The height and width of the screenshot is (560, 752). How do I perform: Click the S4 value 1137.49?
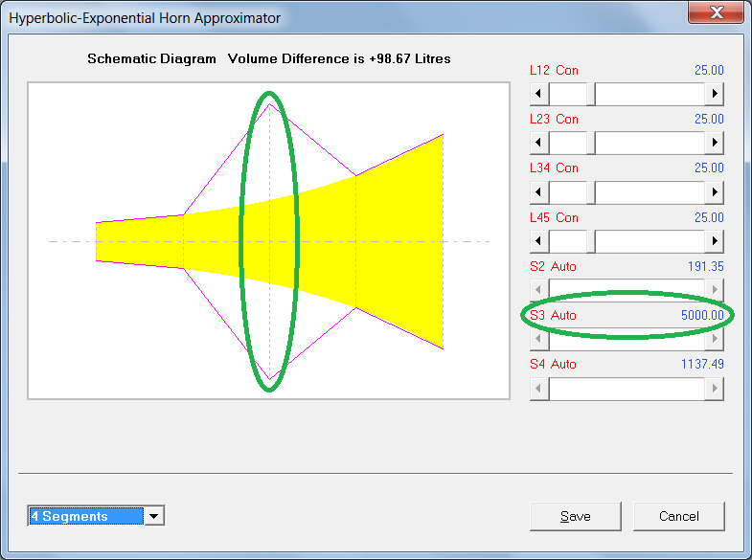click(702, 364)
